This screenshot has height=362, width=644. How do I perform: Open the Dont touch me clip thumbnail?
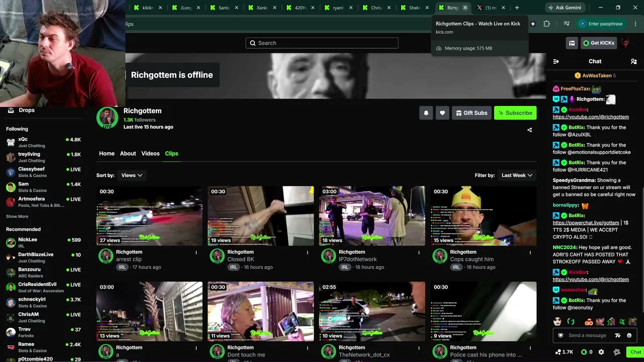pyautogui.click(x=261, y=312)
